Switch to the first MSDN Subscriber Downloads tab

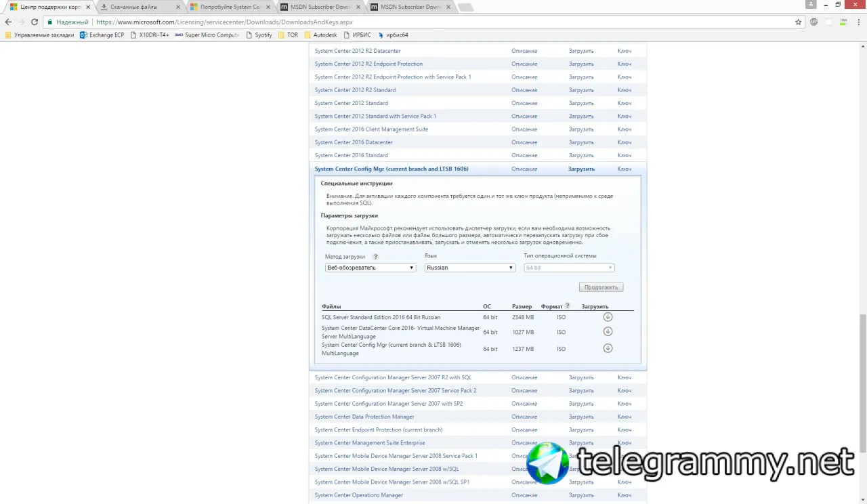(x=320, y=7)
